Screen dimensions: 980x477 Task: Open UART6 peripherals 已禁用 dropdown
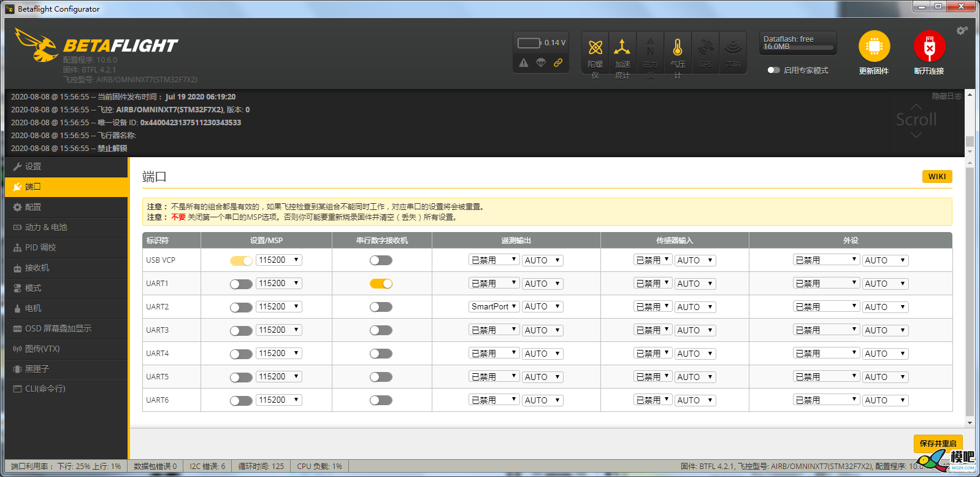tap(826, 400)
